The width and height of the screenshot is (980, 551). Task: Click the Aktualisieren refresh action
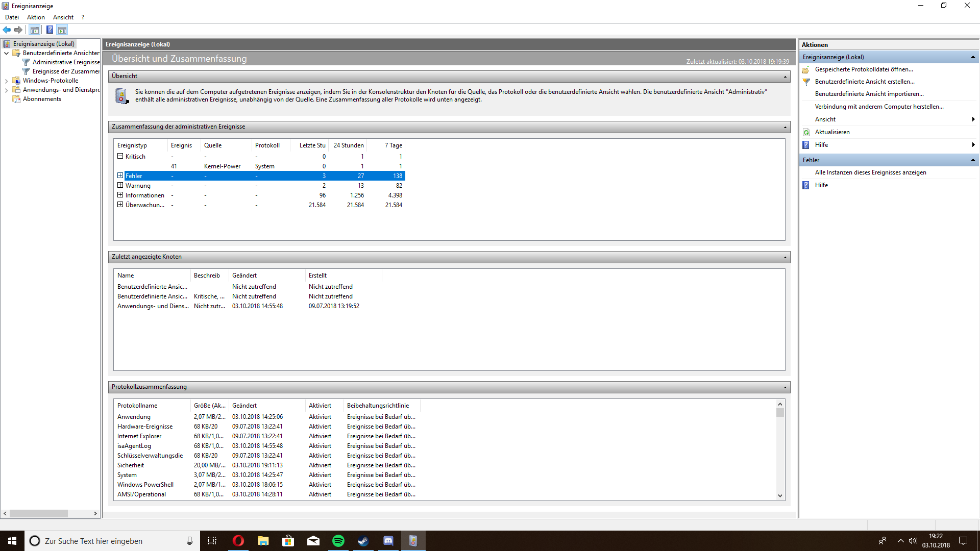832,132
